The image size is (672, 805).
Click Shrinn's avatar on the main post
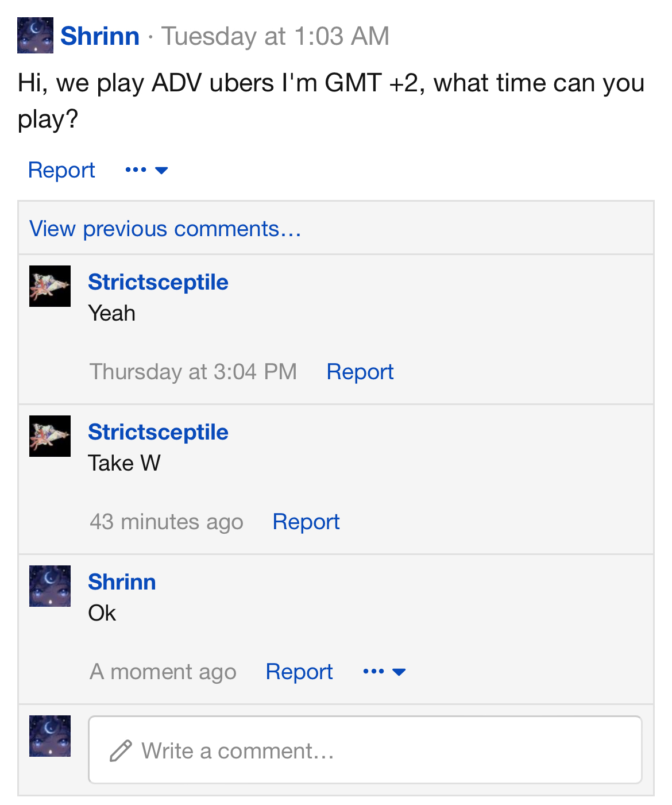click(x=35, y=35)
